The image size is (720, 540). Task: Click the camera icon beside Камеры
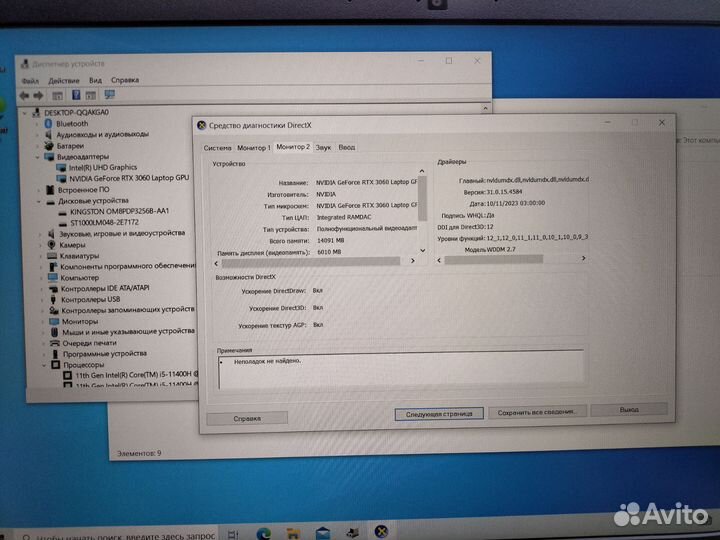51,245
